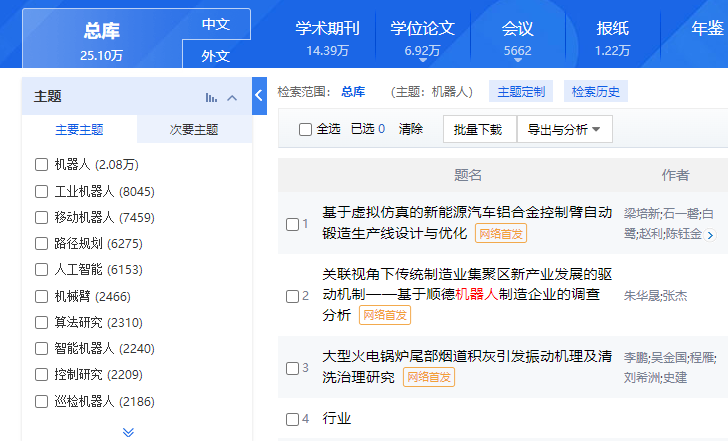Screen dimensions: 728x441
Task: Open the topic chart visualization icon
Action: 211,97
